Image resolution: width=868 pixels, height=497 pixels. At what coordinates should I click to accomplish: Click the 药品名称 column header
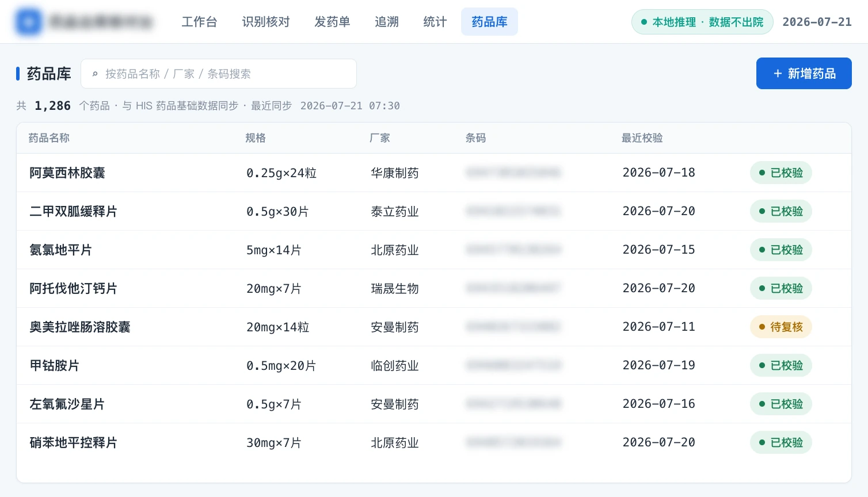pos(49,138)
